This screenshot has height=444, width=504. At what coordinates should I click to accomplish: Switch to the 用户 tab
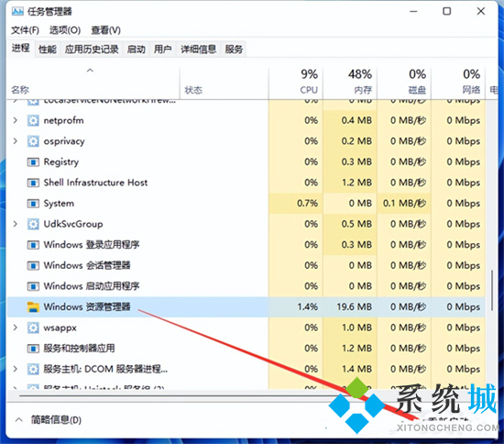click(162, 50)
